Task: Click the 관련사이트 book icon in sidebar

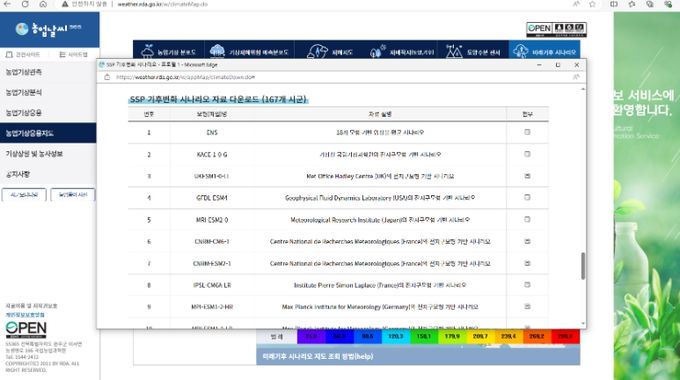Action: [x=9, y=55]
